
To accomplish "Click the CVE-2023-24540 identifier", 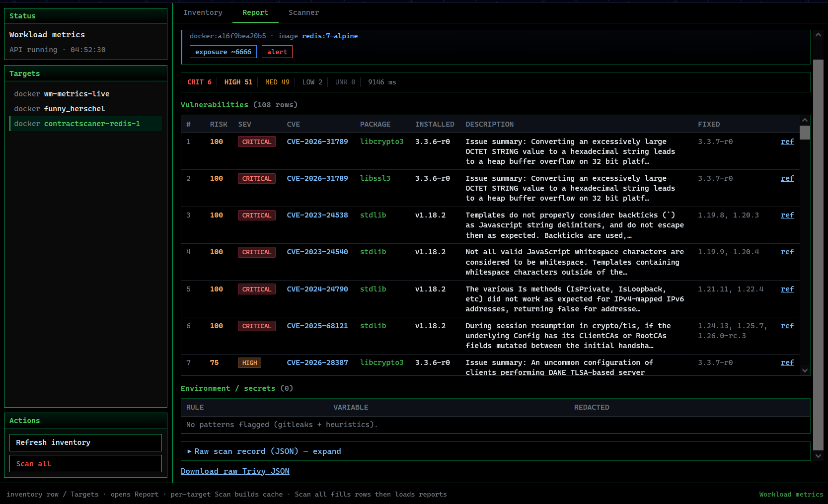I will [x=317, y=252].
